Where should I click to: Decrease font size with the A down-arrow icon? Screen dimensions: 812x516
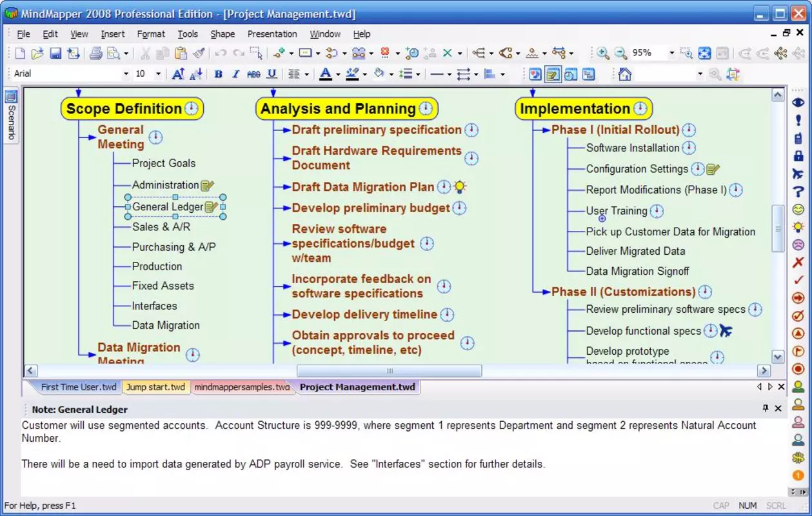(196, 74)
